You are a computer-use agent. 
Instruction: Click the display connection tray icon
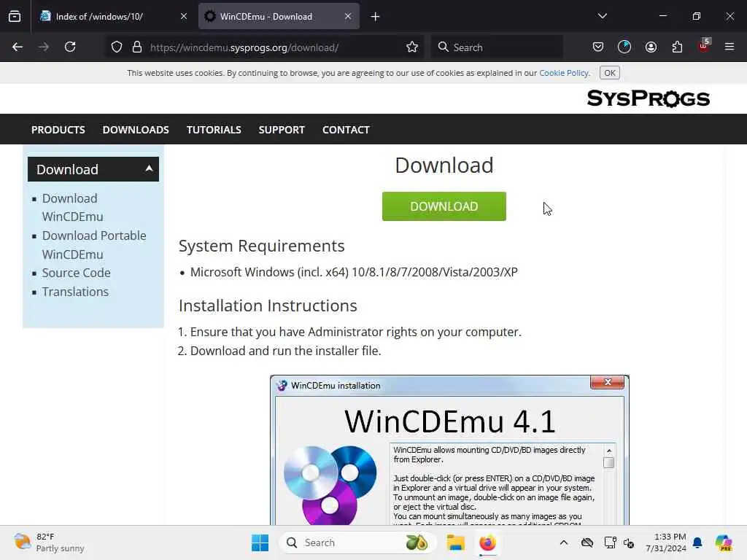(610, 542)
